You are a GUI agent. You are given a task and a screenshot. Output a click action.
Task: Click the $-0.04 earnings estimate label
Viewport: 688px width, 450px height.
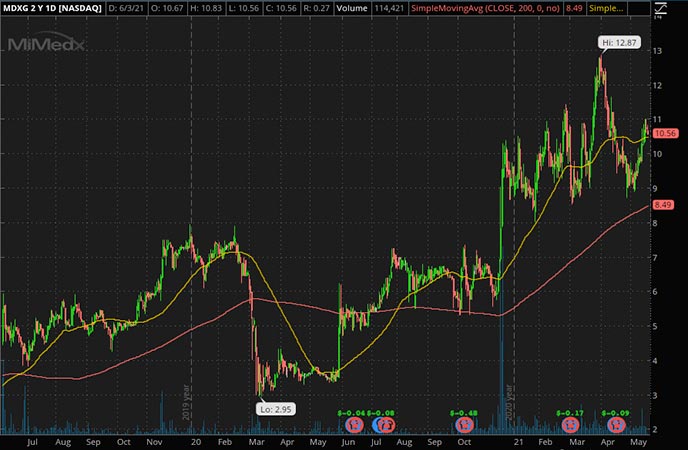pyautogui.click(x=351, y=413)
